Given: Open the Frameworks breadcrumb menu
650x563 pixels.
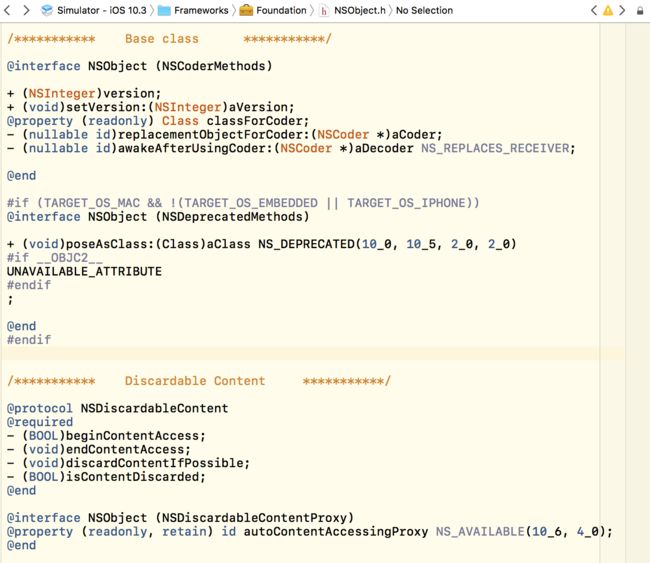Looking at the screenshot, I should coord(201,10).
